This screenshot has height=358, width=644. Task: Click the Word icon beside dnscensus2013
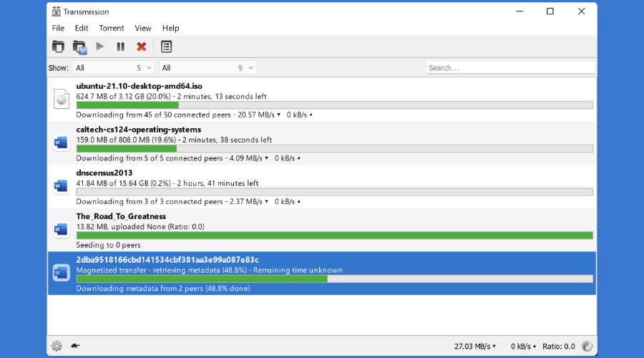point(62,185)
